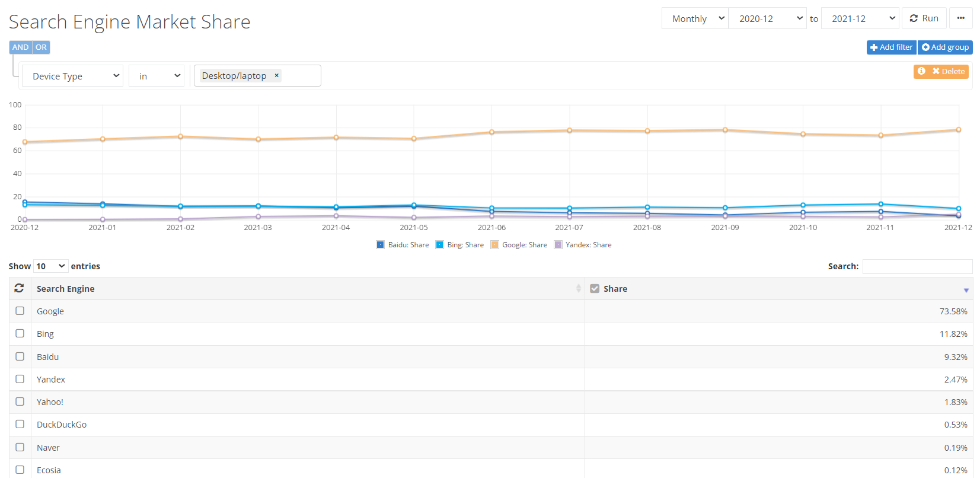The height and width of the screenshot is (478, 980).
Task: Toggle Bing: Share legend swatch
Action: pyautogui.click(x=440, y=245)
